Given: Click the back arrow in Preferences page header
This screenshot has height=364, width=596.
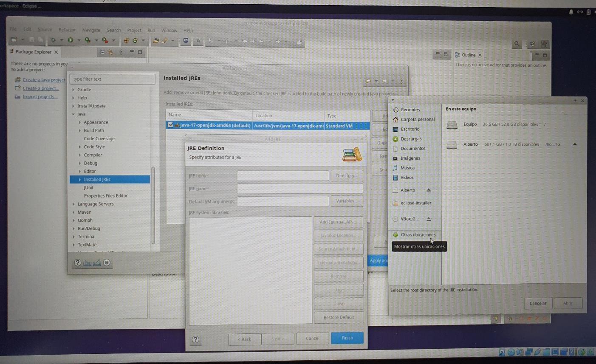Looking at the screenshot, I should [368, 81].
